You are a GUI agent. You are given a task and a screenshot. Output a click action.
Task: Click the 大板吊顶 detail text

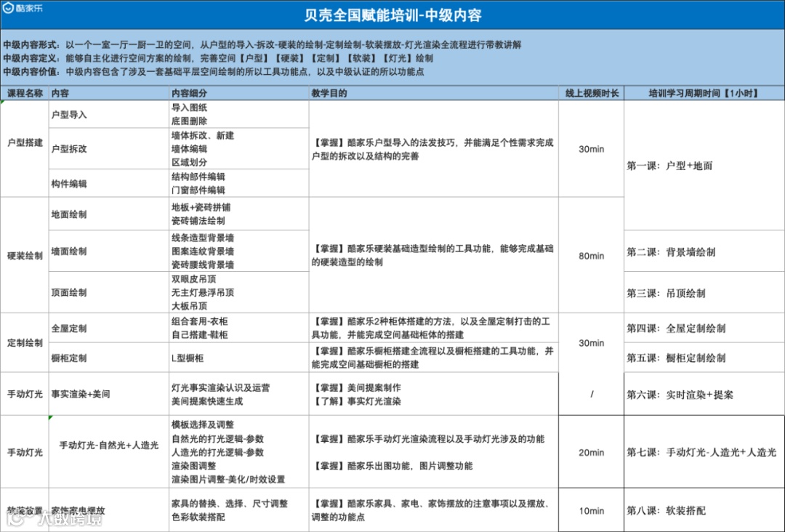[x=189, y=306]
